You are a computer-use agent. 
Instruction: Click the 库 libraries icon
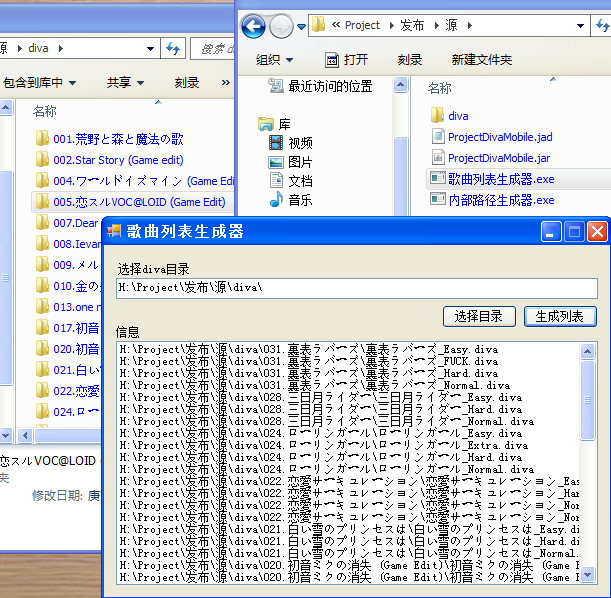point(266,124)
